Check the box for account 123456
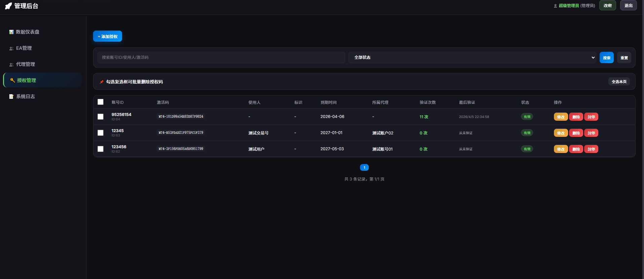This screenshot has height=279, width=644. point(100,149)
